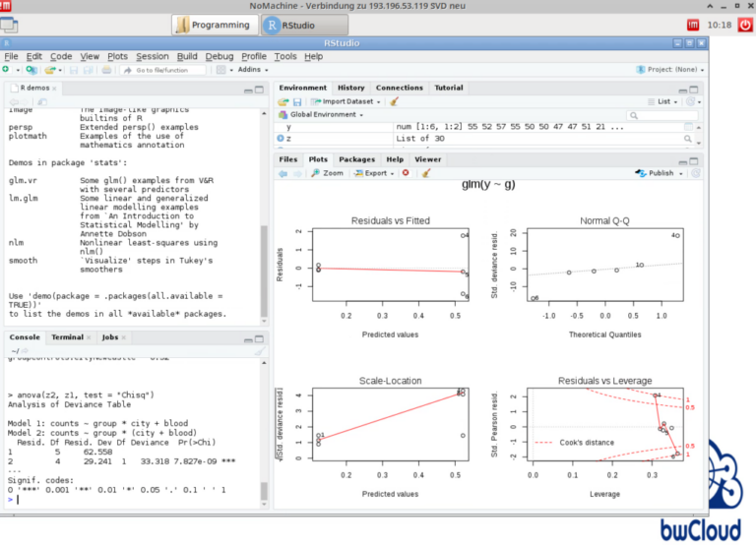The width and height of the screenshot is (756, 547).
Task: Open the Addins dropdown menu
Action: [x=251, y=70]
